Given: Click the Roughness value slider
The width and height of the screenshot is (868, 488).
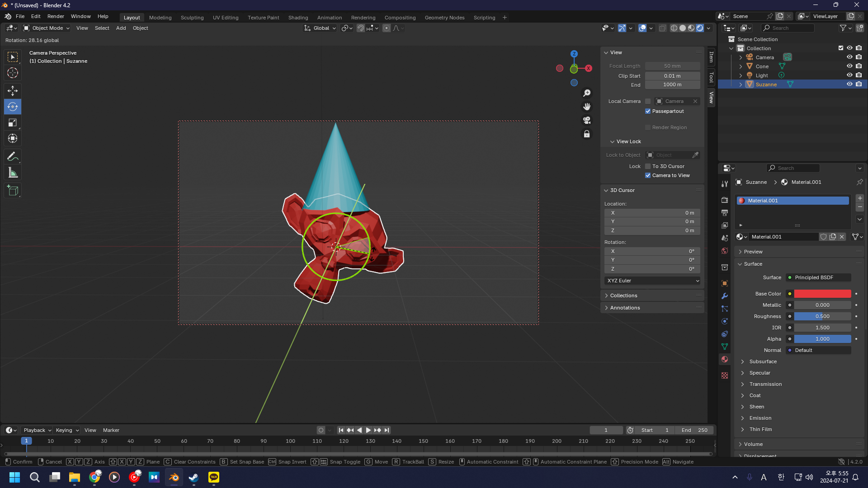Looking at the screenshot, I should [x=822, y=316].
